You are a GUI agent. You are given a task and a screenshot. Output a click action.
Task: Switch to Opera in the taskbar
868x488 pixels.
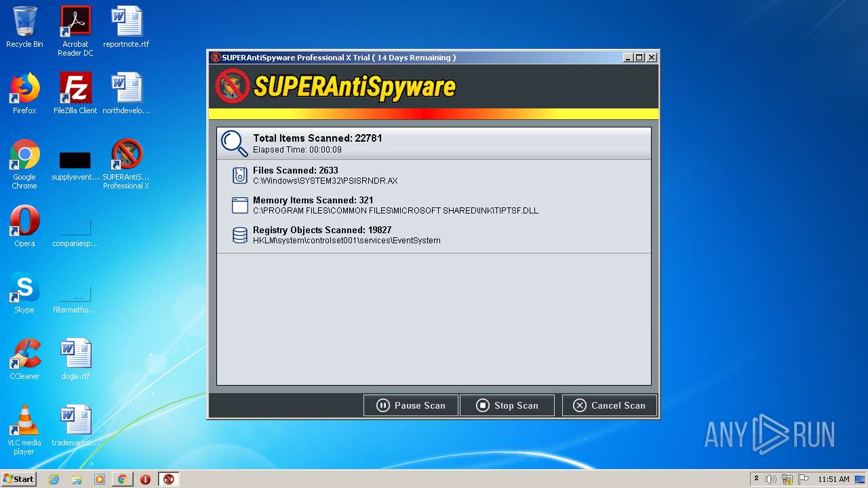coord(145,479)
